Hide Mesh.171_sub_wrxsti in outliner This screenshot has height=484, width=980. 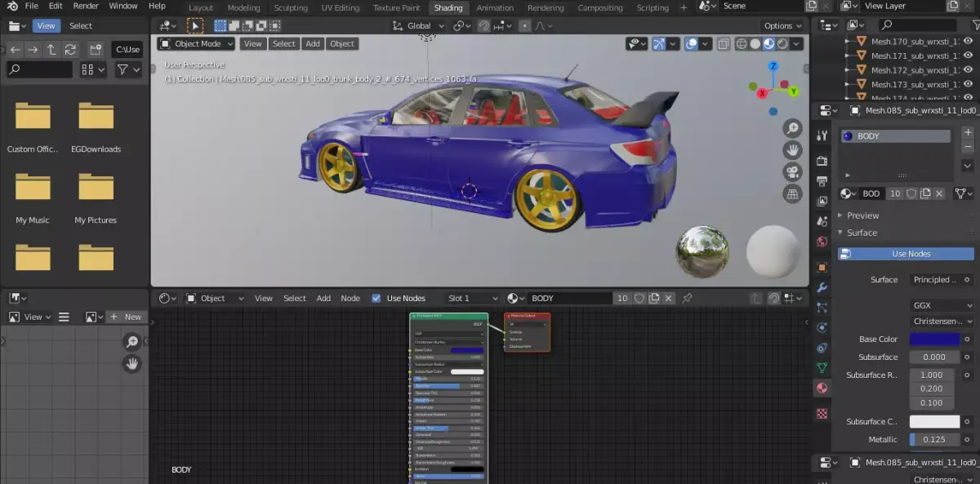[967, 56]
